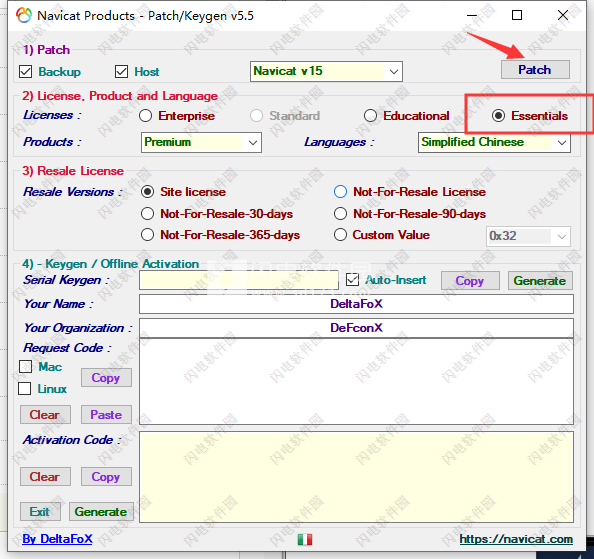Open the Simplified Chinese language dropdown
This screenshot has width=594, height=559.
coord(494,142)
